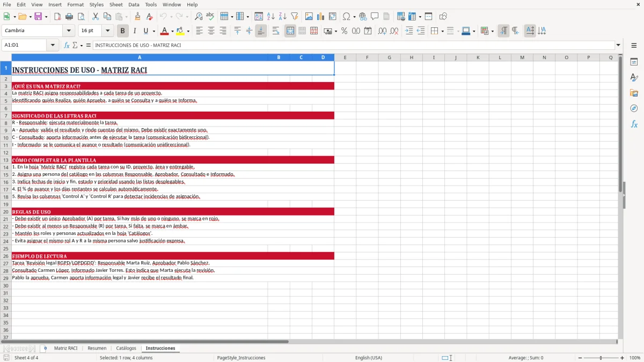Image resolution: width=644 pixels, height=362 pixels.
Task: Expand Background Color dropdown arrow
Action: pyautogui.click(x=188, y=31)
